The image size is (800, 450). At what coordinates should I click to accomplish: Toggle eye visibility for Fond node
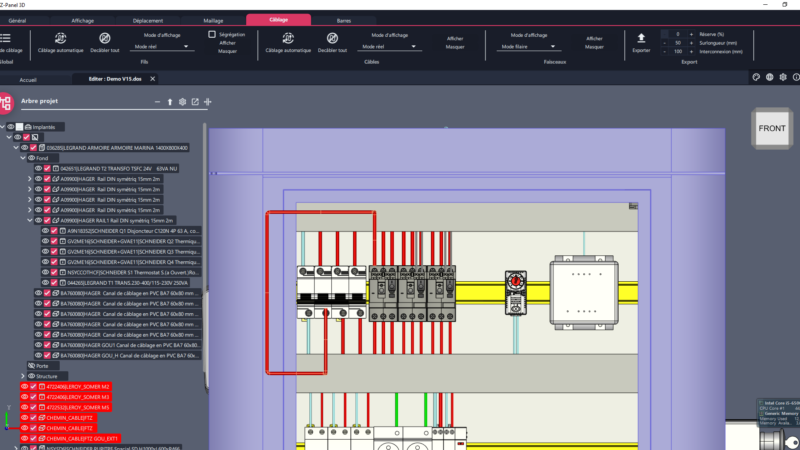(x=32, y=158)
